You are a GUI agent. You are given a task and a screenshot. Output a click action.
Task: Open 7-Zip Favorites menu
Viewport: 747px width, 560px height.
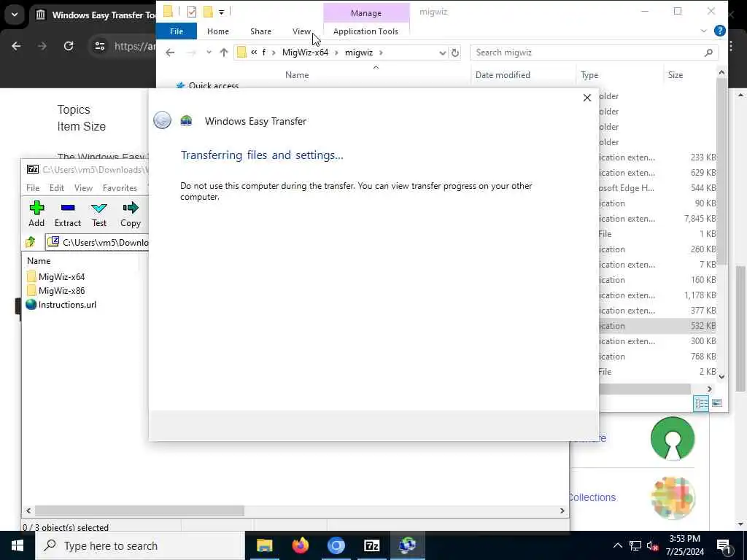coord(120,187)
